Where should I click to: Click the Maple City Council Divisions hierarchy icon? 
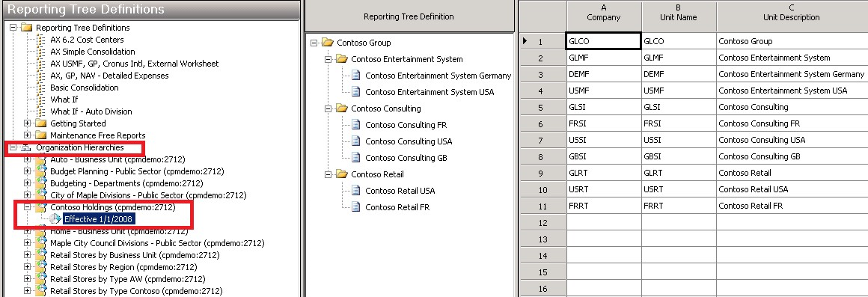(41, 243)
